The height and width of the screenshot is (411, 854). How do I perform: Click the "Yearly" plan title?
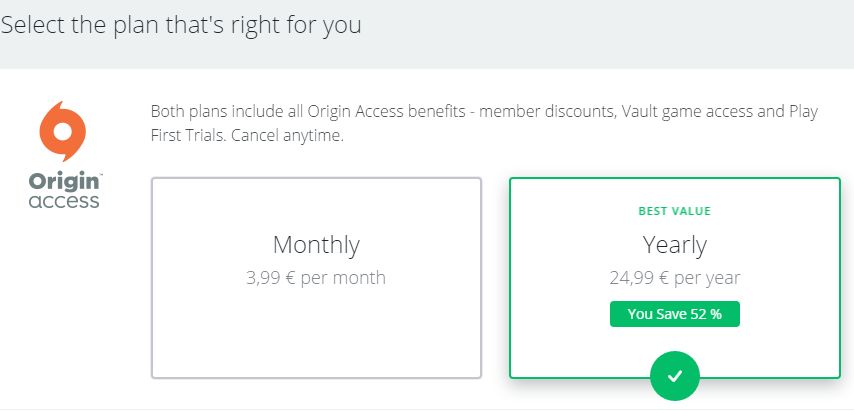coord(674,245)
